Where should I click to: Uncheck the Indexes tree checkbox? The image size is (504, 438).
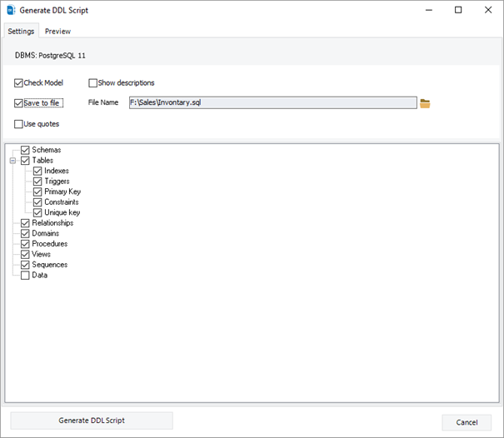point(37,171)
